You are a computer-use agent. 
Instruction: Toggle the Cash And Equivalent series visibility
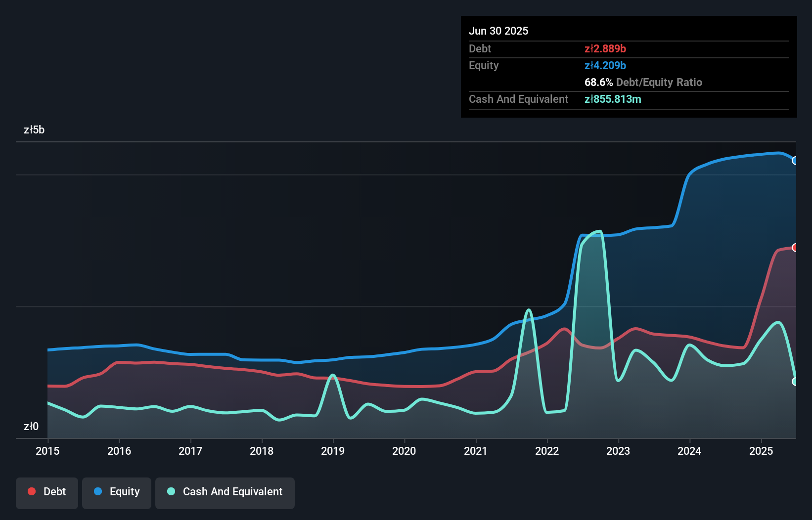point(225,492)
